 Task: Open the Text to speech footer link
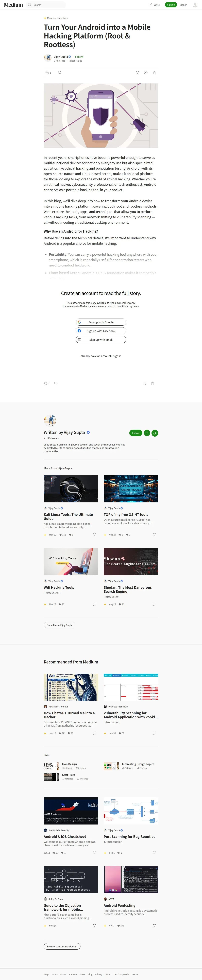(x=121, y=974)
